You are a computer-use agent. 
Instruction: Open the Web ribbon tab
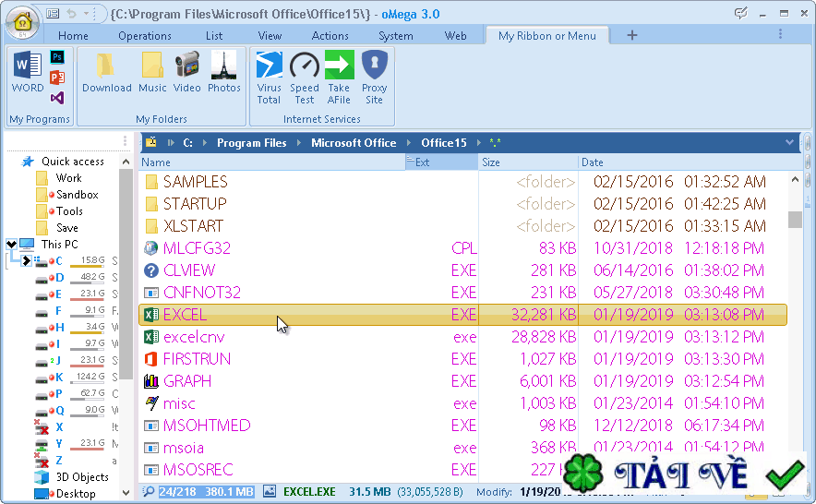click(x=455, y=36)
